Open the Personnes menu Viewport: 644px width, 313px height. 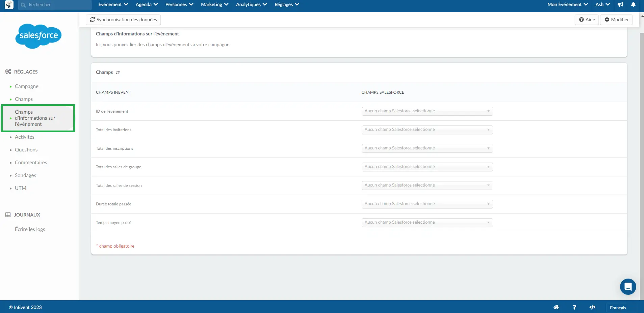coord(179,4)
